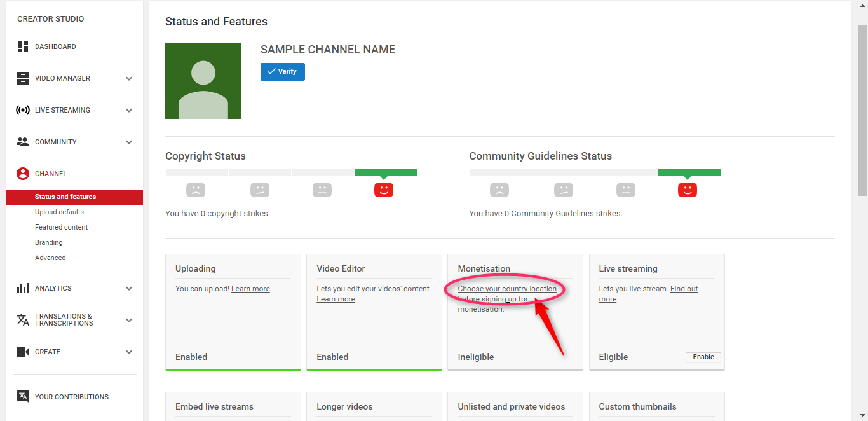Click the channel avatar image
Viewport: 868px width, 421px height.
click(203, 81)
